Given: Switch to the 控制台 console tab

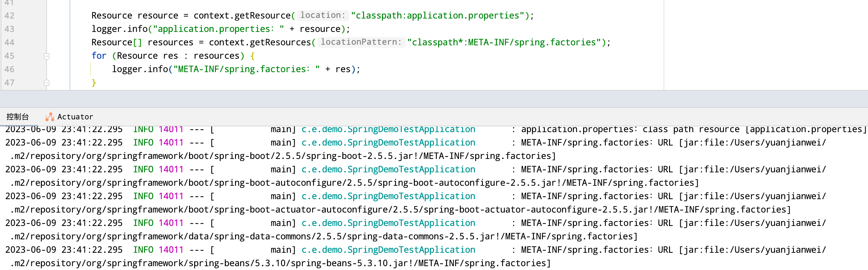Looking at the screenshot, I should (x=18, y=117).
